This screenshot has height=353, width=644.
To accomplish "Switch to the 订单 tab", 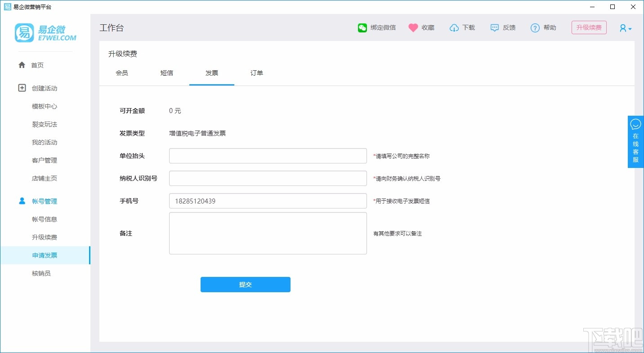I will point(257,72).
